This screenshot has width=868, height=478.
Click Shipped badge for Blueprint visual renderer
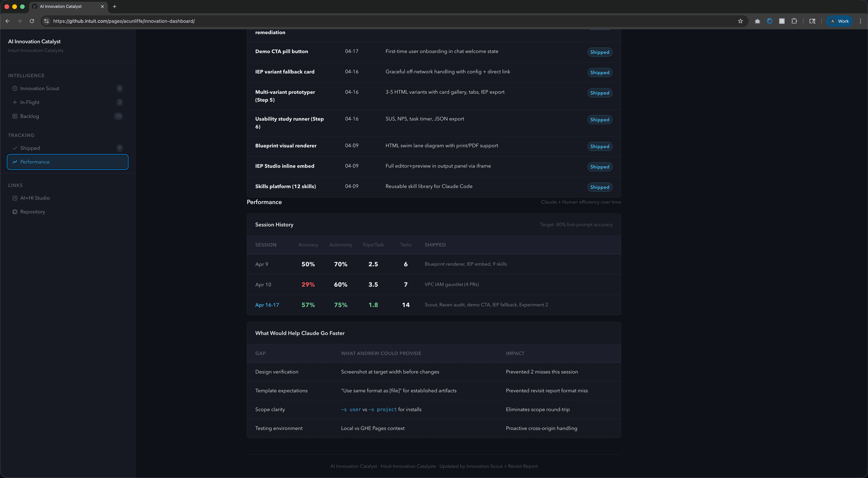(x=599, y=146)
